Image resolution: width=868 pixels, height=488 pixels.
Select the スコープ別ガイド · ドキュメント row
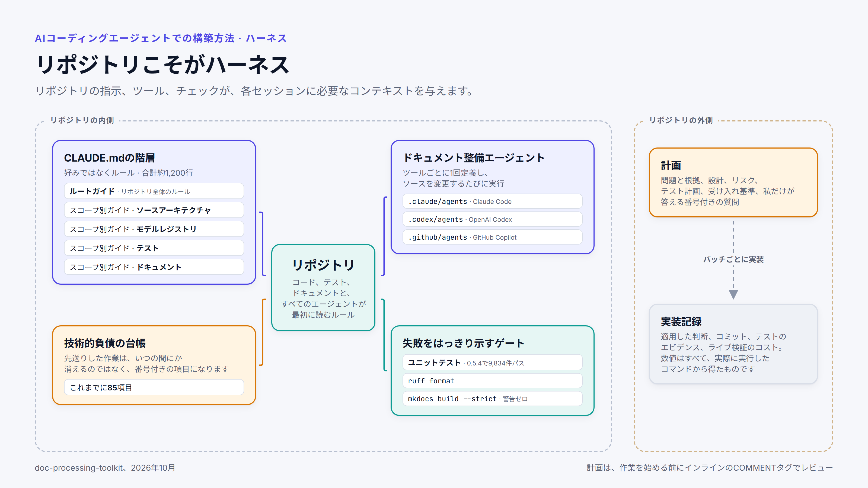[154, 267]
